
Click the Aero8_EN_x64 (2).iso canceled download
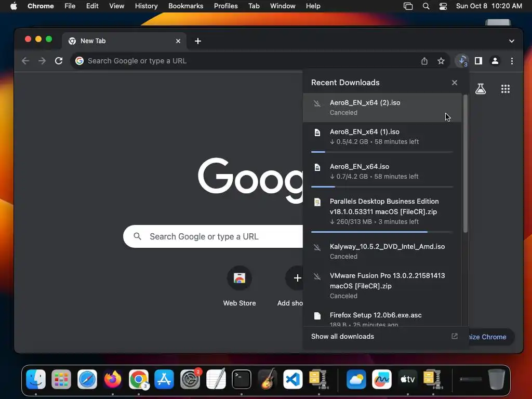(382, 108)
